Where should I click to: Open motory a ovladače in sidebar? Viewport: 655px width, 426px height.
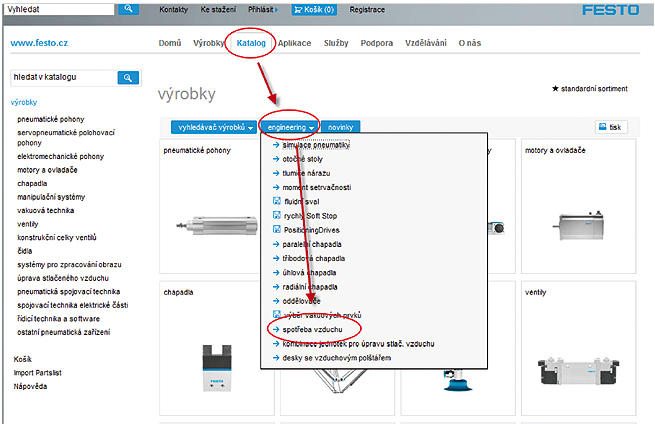pos(47,170)
